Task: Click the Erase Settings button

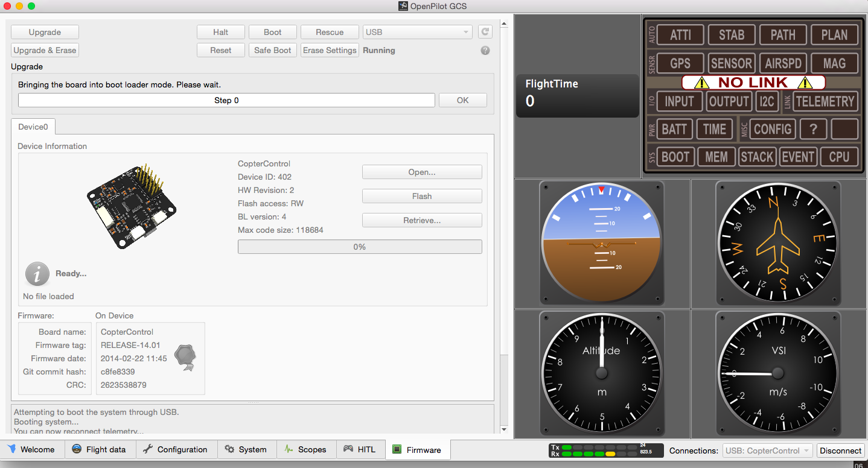Action: [330, 50]
